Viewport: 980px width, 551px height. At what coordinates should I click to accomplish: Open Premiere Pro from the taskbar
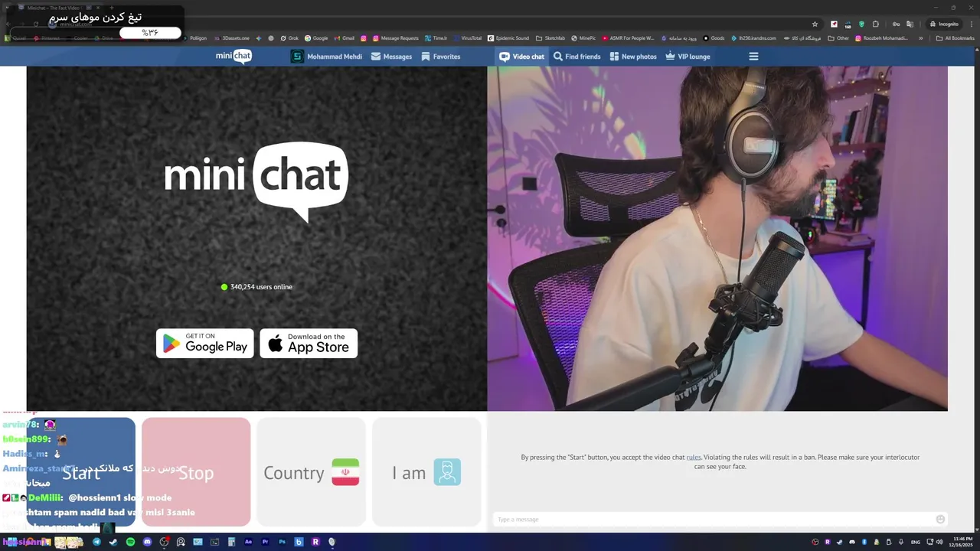(265, 542)
